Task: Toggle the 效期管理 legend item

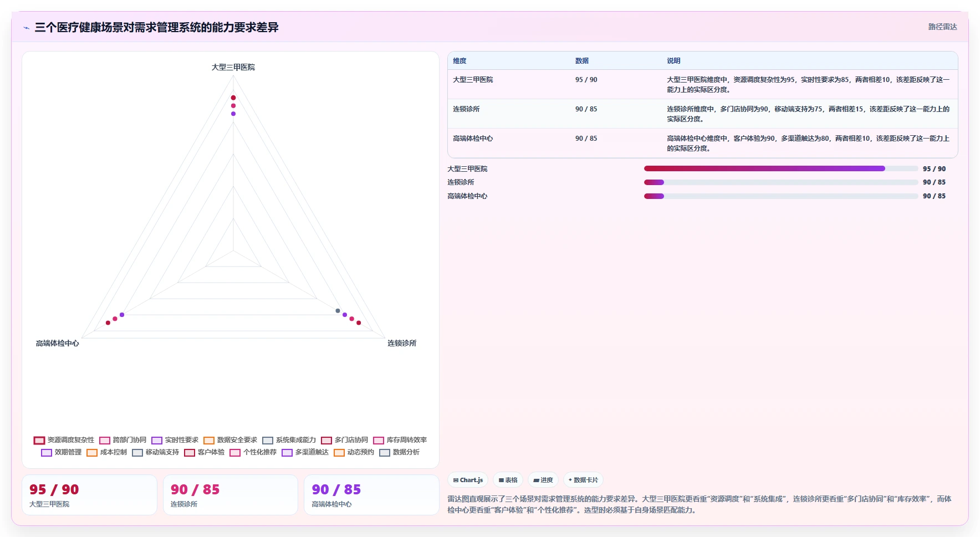Action: [61, 452]
